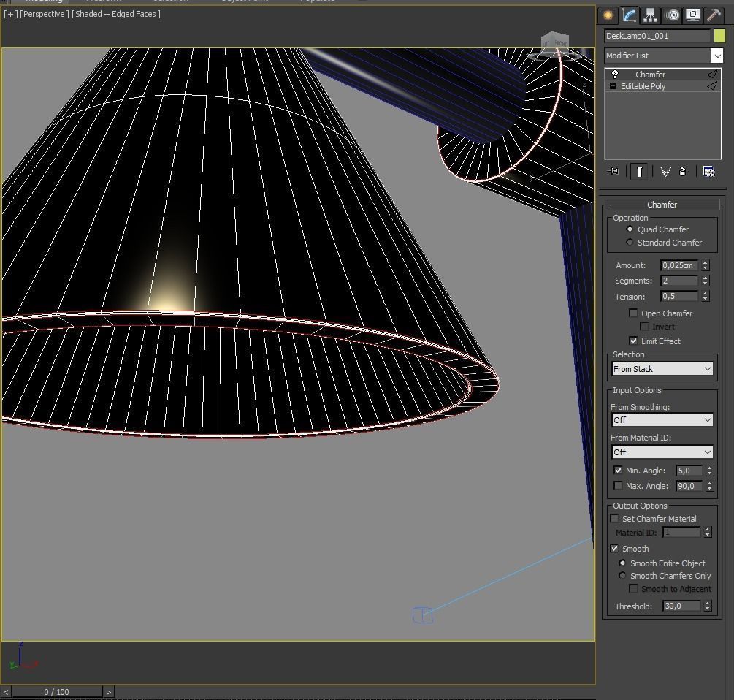Click the ViewCube in viewport

point(555,43)
